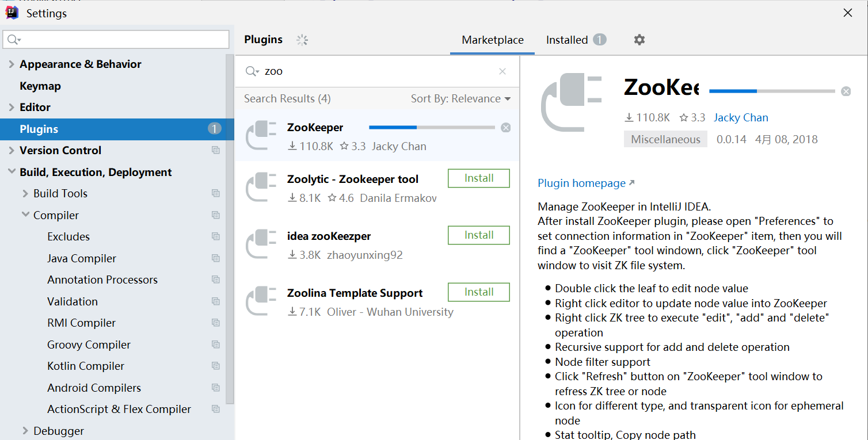Click the large ZooKeeper plugin icon in details
Viewport: 868px width, 440px height.
571,102
